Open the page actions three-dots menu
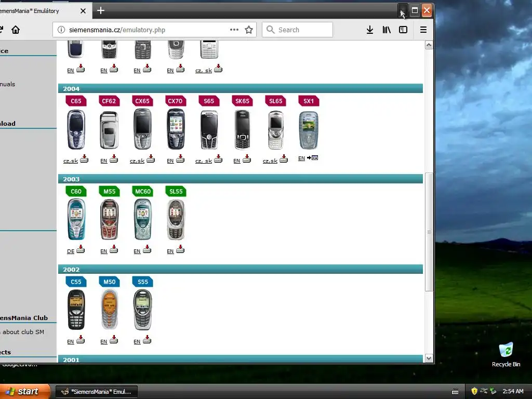The image size is (532, 399). click(234, 30)
